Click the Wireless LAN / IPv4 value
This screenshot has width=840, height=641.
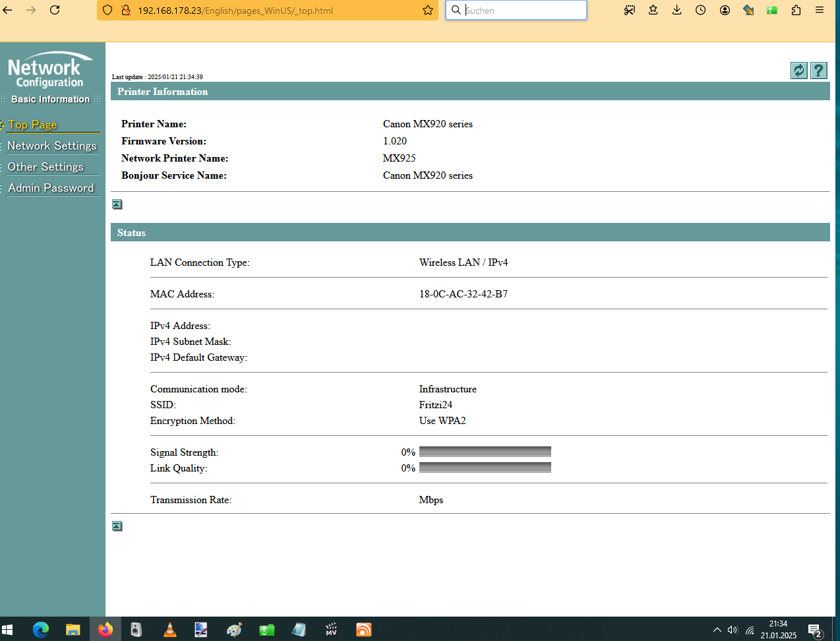(464, 262)
